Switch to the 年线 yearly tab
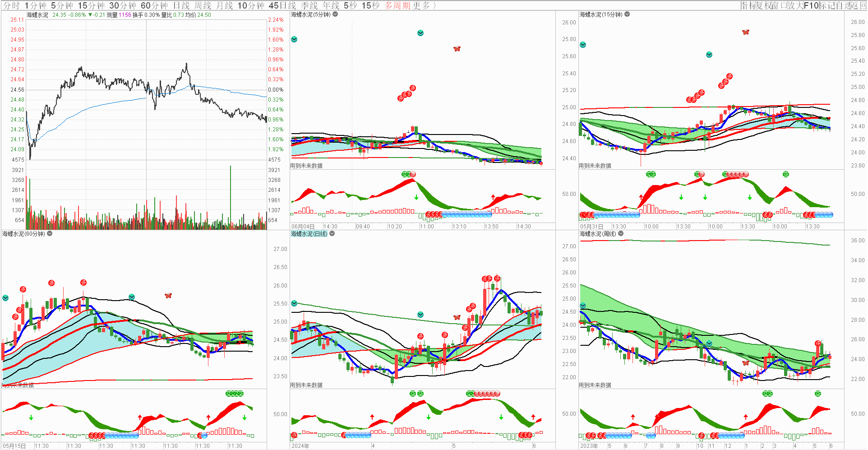868x450 pixels. click(331, 5)
